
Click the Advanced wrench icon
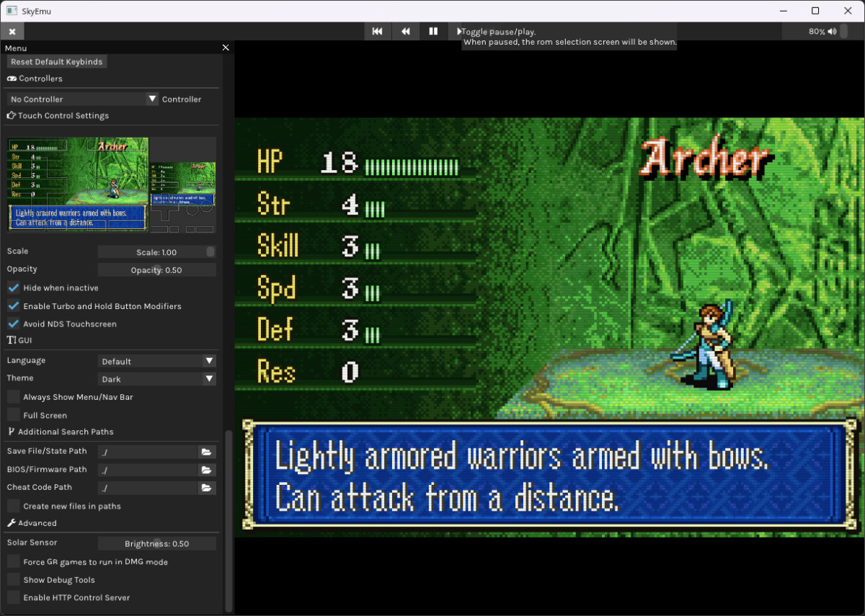click(x=12, y=523)
